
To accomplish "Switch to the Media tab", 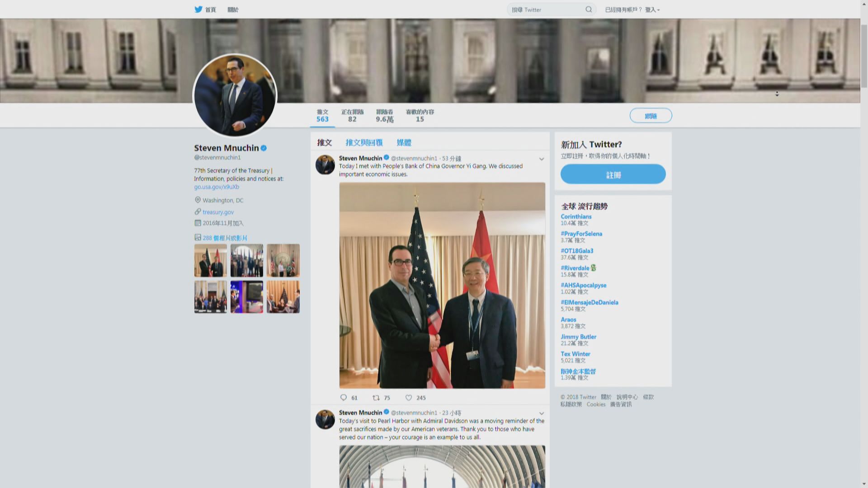I will (x=404, y=142).
